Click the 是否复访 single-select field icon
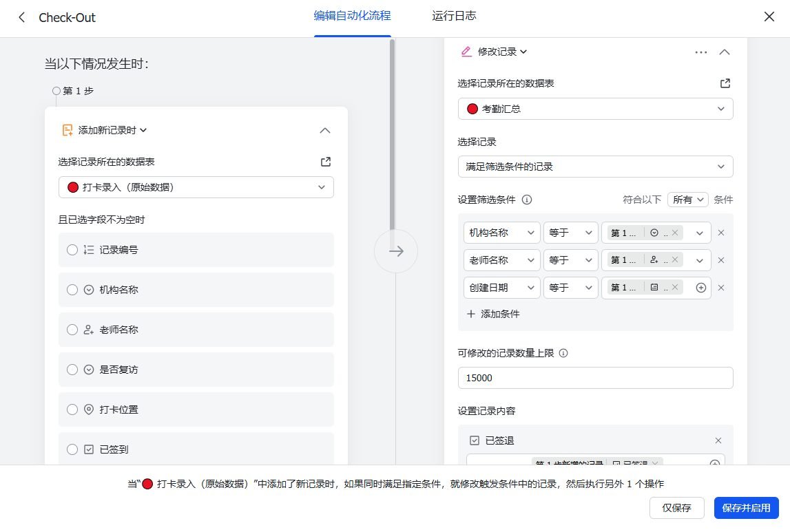The height and width of the screenshot is (532, 790). [x=89, y=370]
